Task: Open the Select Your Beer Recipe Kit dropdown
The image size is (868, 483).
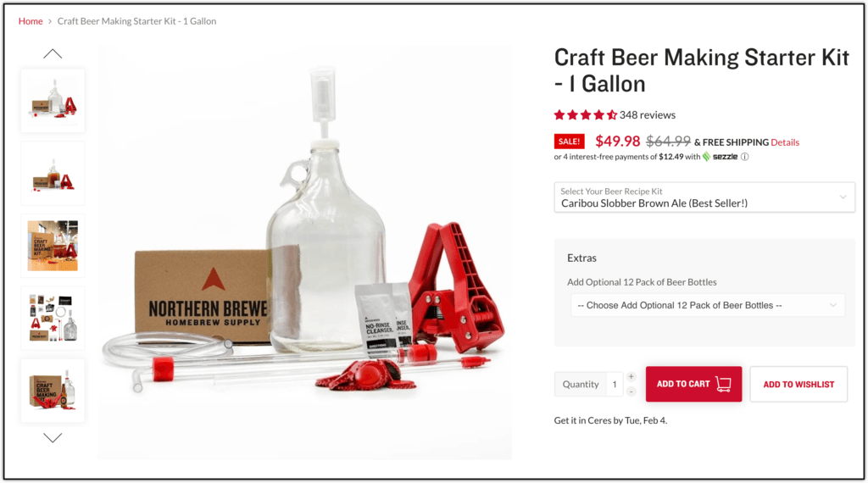Action: (704, 197)
